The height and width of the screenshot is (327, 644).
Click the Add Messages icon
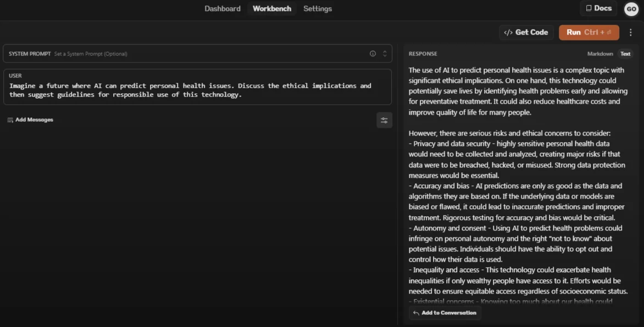[x=10, y=120]
